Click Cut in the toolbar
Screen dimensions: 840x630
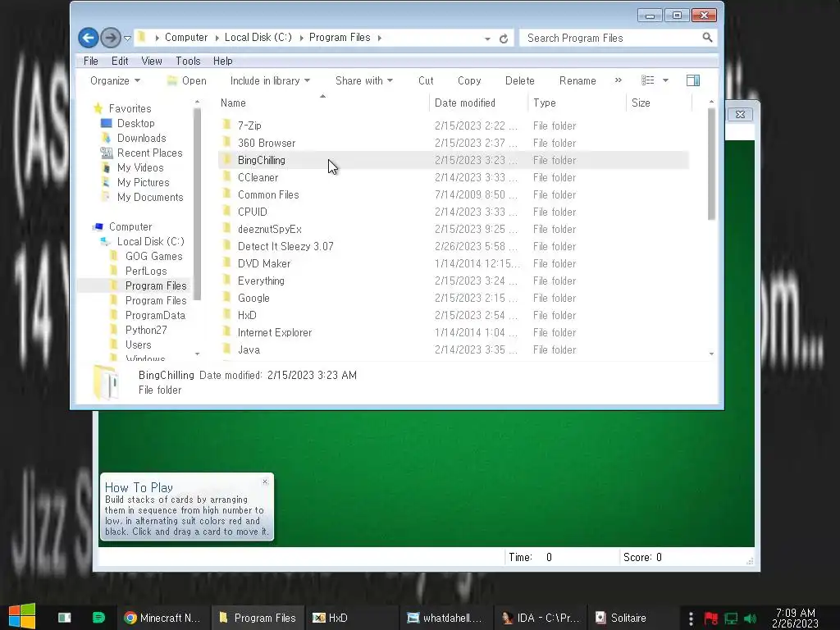426,81
